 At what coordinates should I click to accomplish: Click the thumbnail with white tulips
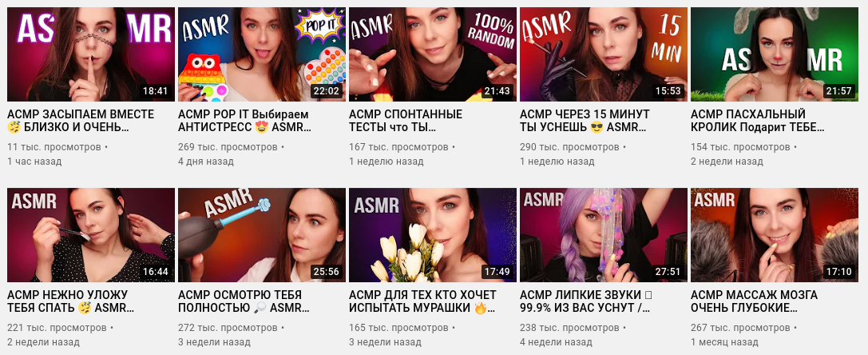[x=432, y=234]
